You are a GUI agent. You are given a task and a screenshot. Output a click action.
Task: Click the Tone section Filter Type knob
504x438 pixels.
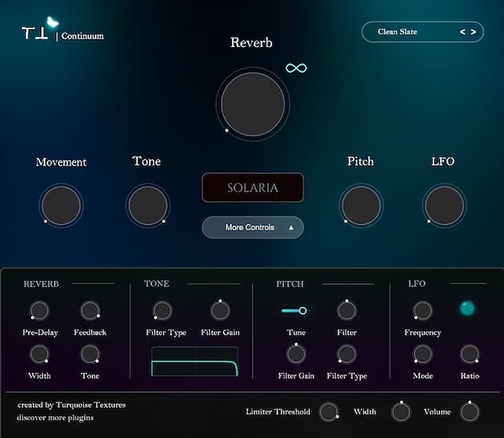[x=162, y=311]
